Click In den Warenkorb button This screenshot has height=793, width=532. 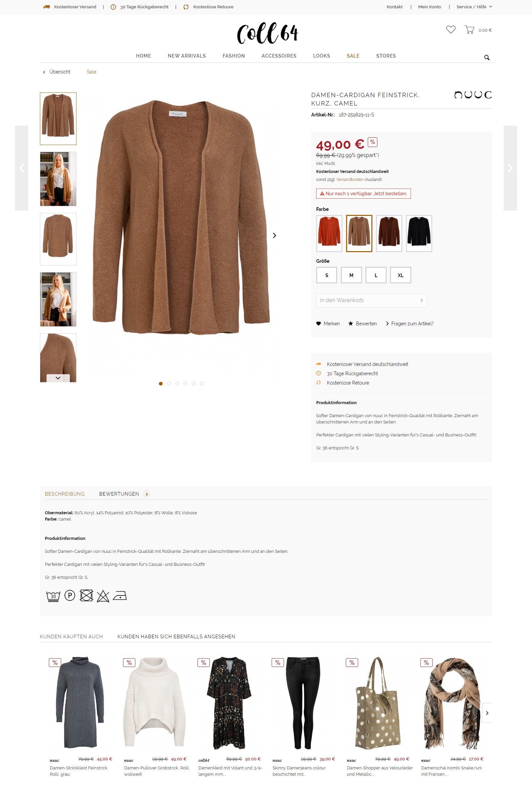click(371, 300)
